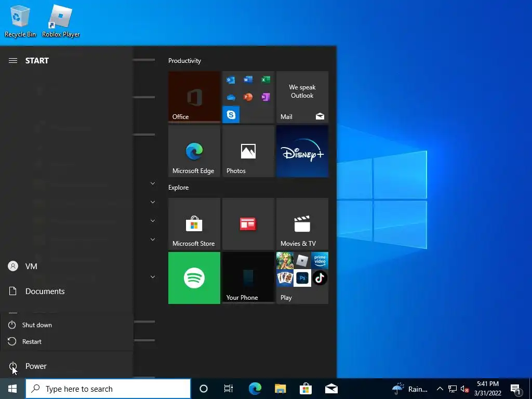Open Documents from the Start sidebar

[x=66, y=291]
